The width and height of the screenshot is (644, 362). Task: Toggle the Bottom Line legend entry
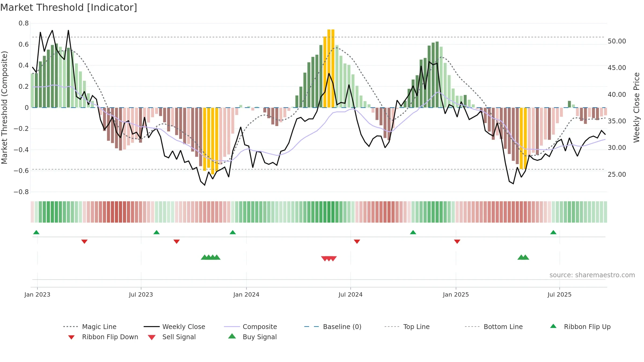coord(494,327)
